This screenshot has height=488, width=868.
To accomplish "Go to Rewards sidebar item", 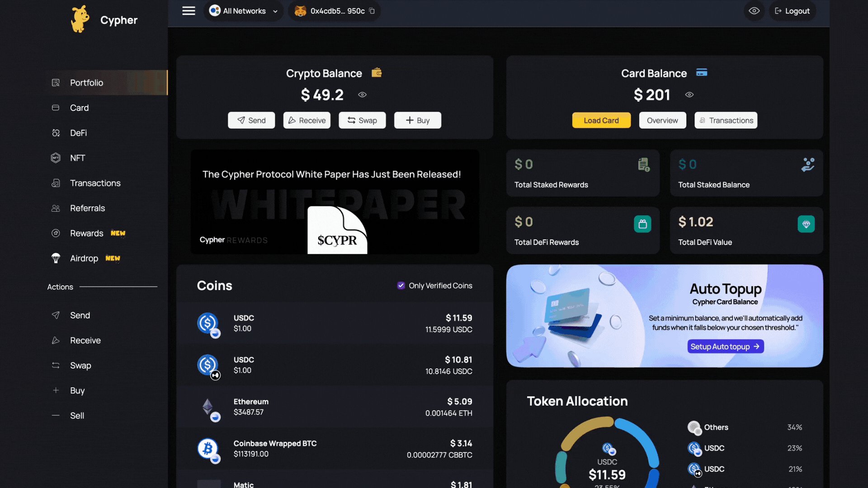I will click(x=86, y=233).
